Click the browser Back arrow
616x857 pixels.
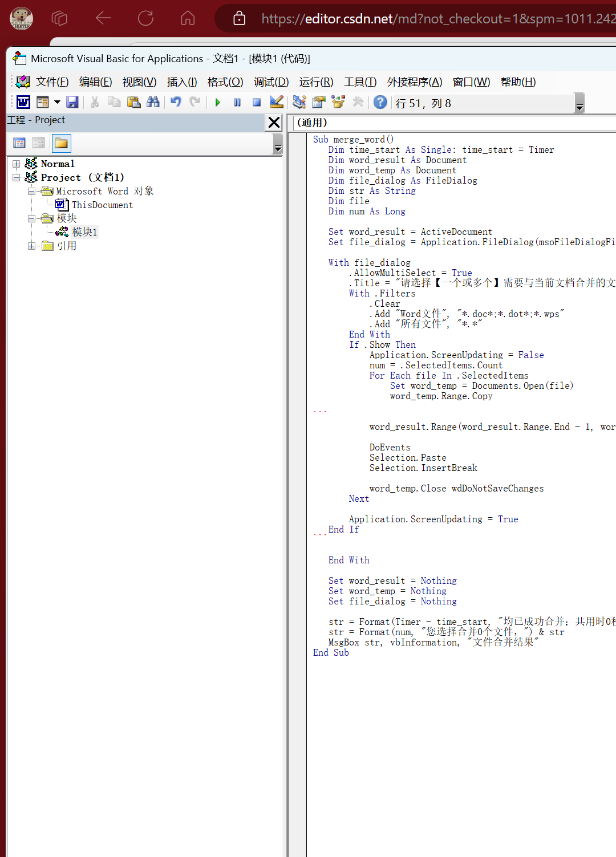103,18
